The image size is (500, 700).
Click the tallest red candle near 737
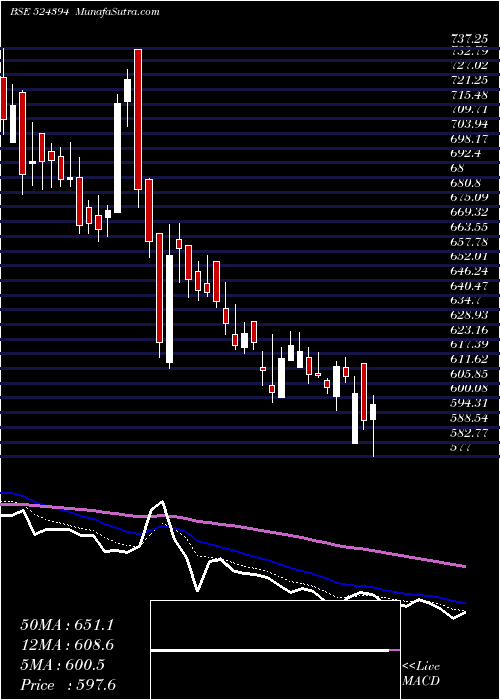tap(138, 119)
